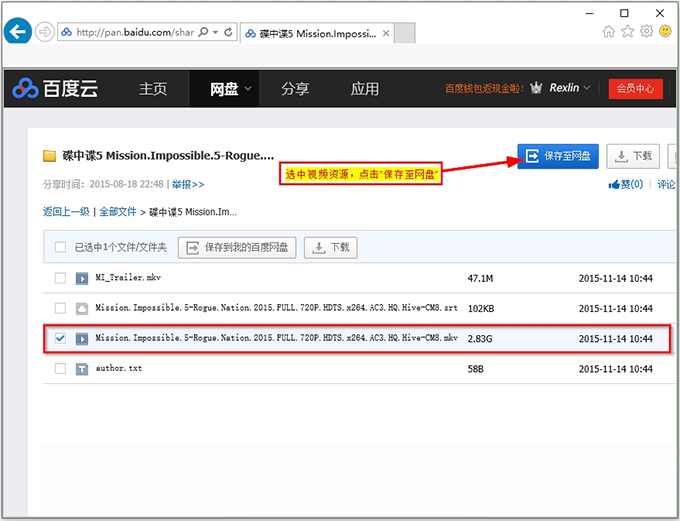Click the crown VIP icon
The width and height of the screenshot is (680, 521).
536,88
